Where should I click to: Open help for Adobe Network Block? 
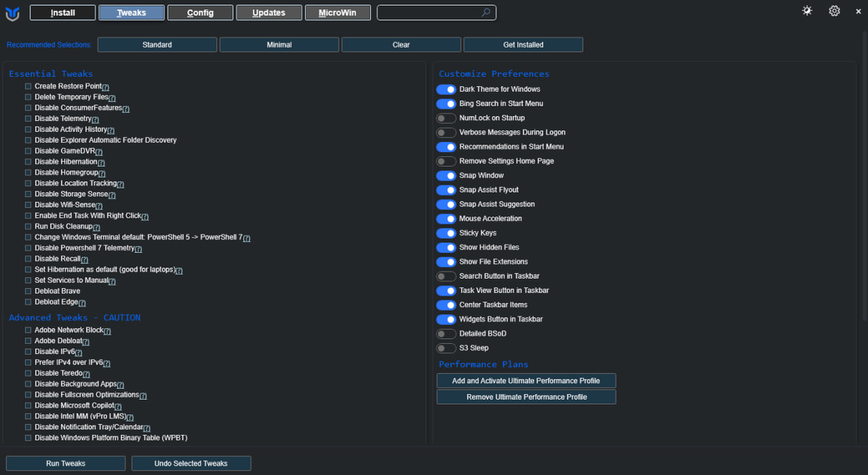click(x=107, y=331)
